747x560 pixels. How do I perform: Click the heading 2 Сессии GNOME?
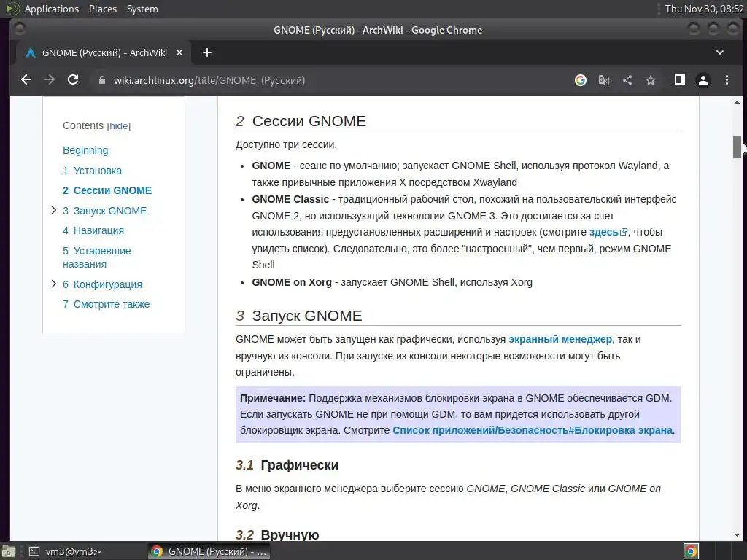tap(301, 121)
